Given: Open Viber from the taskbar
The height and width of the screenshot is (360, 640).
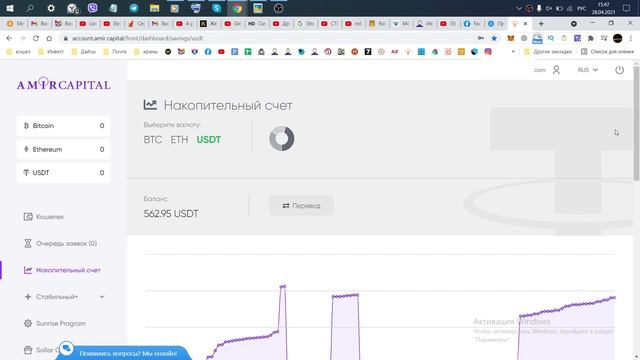Looking at the screenshot, I should [x=93, y=8].
